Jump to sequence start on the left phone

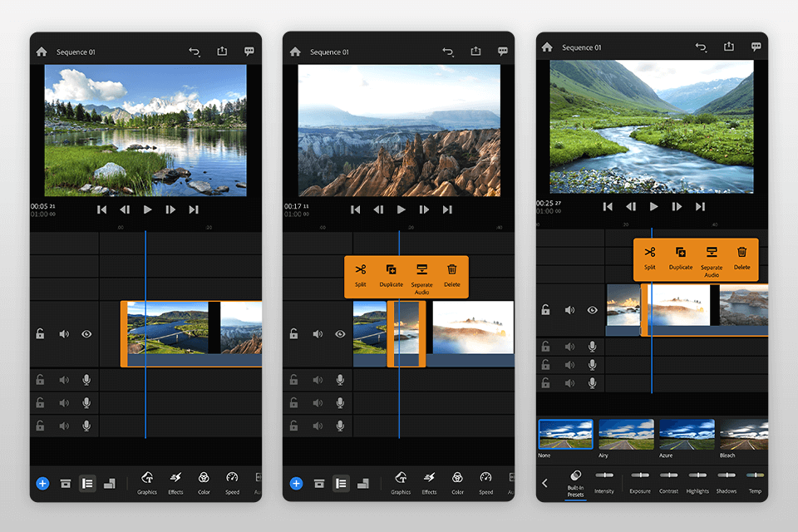(101, 209)
